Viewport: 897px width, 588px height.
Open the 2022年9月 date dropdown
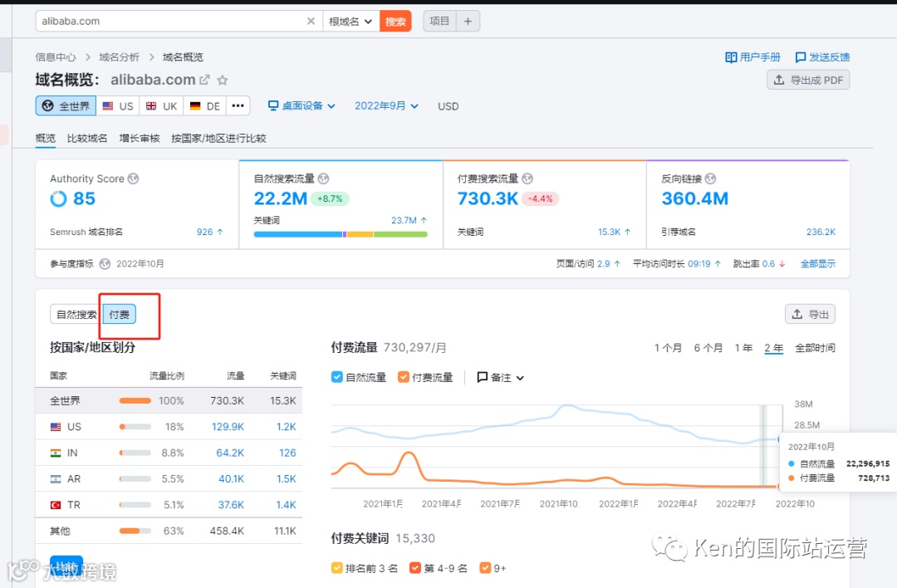(x=386, y=105)
